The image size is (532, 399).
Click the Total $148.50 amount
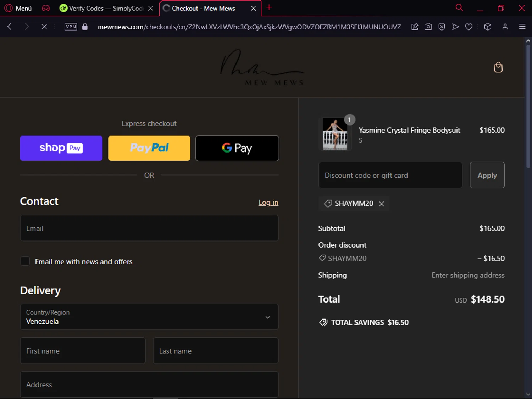(488, 299)
